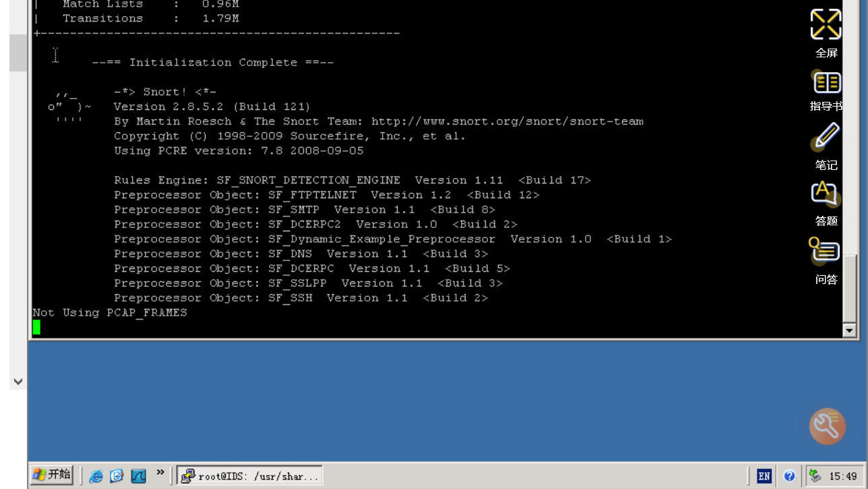This screenshot has height=489, width=868.
Task: Expand quick launch overflow chevron
Action: (x=160, y=473)
